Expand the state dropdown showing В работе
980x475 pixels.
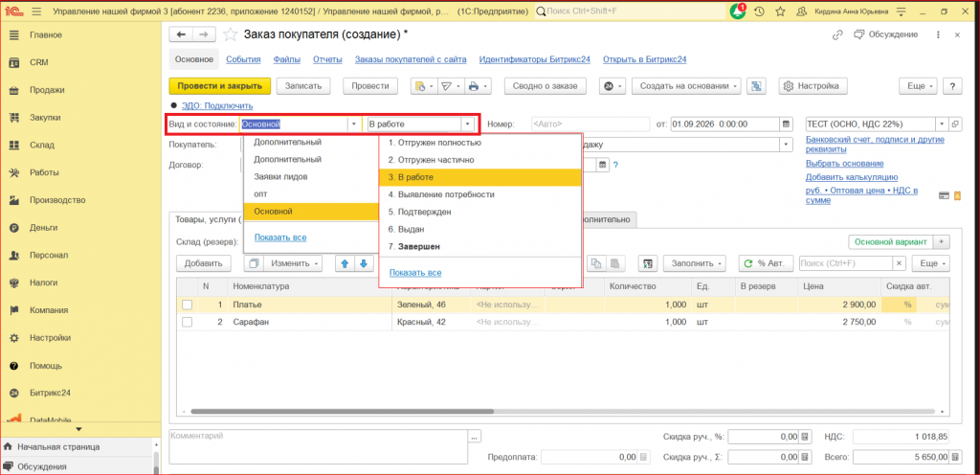coord(466,124)
